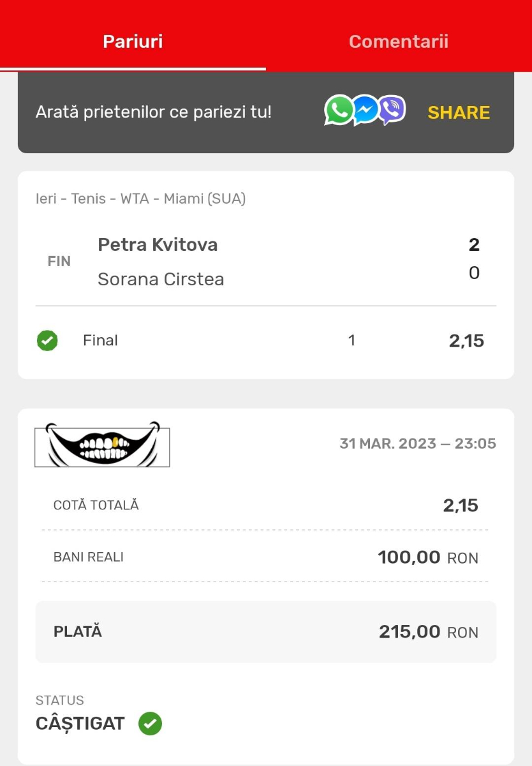The width and height of the screenshot is (532, 766).
Task: Tap the BANI REALI 100,00 RON row
Action: click(266, 557)
